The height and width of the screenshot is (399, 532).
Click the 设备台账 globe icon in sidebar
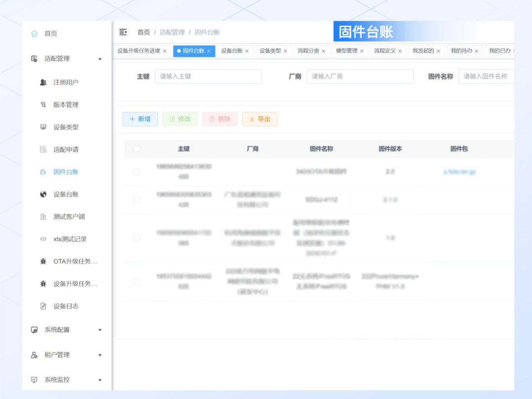point(43,194)
